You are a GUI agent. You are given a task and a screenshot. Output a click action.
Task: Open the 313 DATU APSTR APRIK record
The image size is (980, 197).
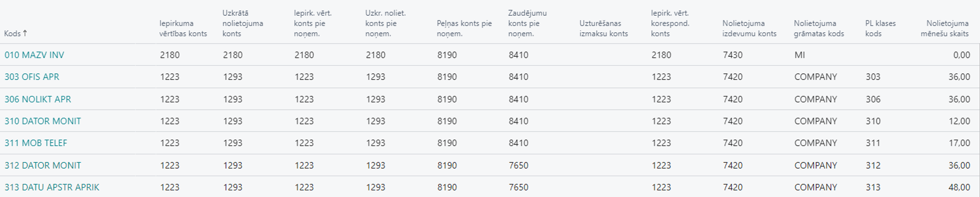pyautogui.click(x=52, y=187)
